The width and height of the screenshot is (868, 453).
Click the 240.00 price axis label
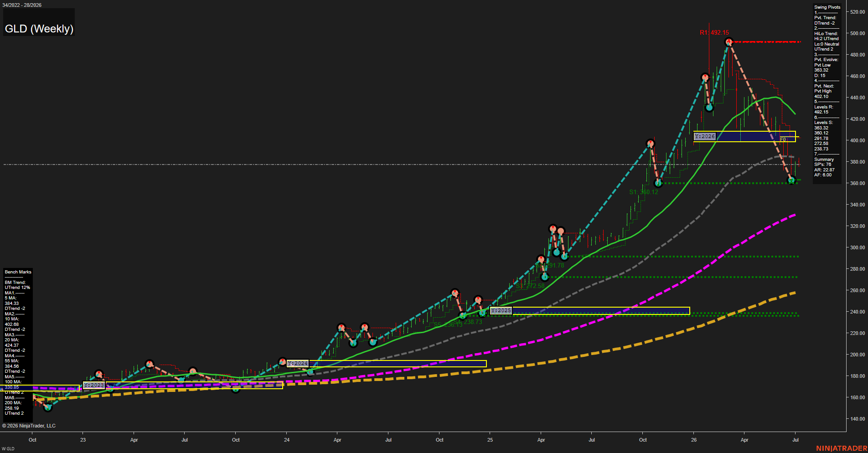(858, 312)
